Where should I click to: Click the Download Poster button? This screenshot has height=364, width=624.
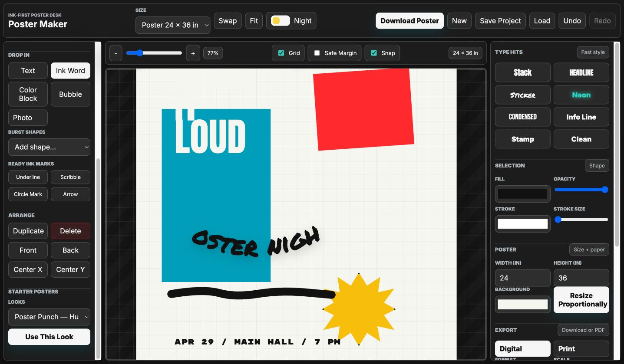[x=410, y=21]
